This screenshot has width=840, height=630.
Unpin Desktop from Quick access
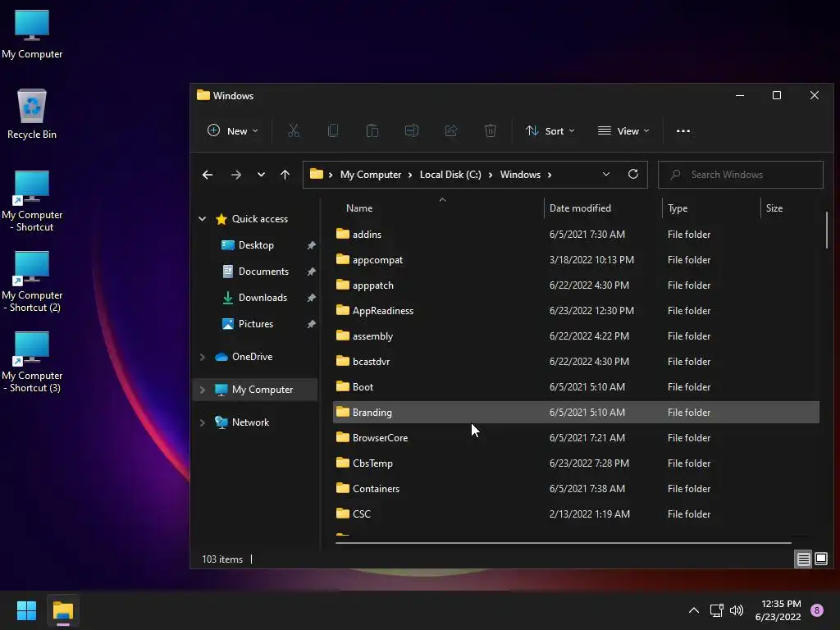pos(311,245)
